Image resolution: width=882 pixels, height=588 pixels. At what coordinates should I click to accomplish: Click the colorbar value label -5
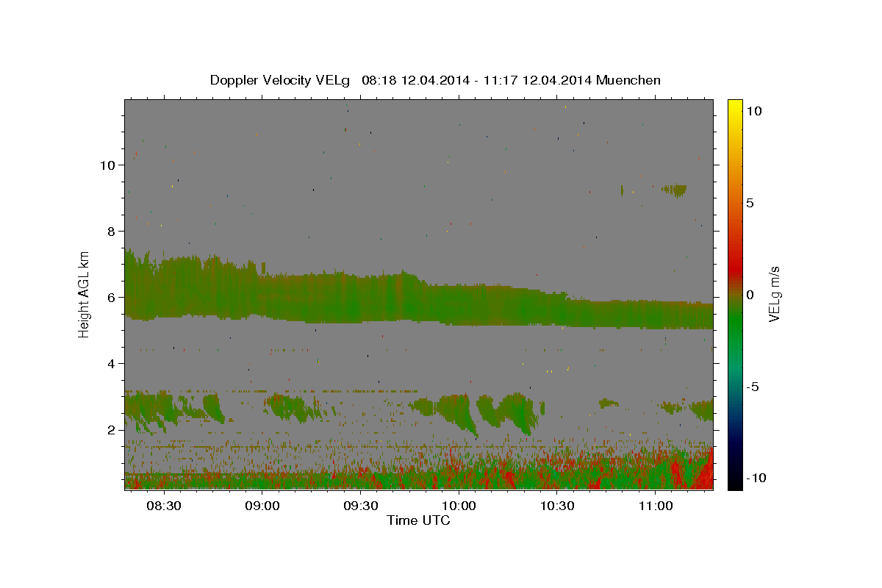point(751,387)
